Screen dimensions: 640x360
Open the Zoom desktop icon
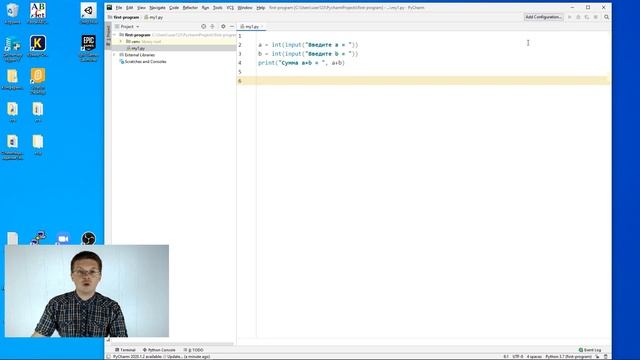[x=63, y=238]
